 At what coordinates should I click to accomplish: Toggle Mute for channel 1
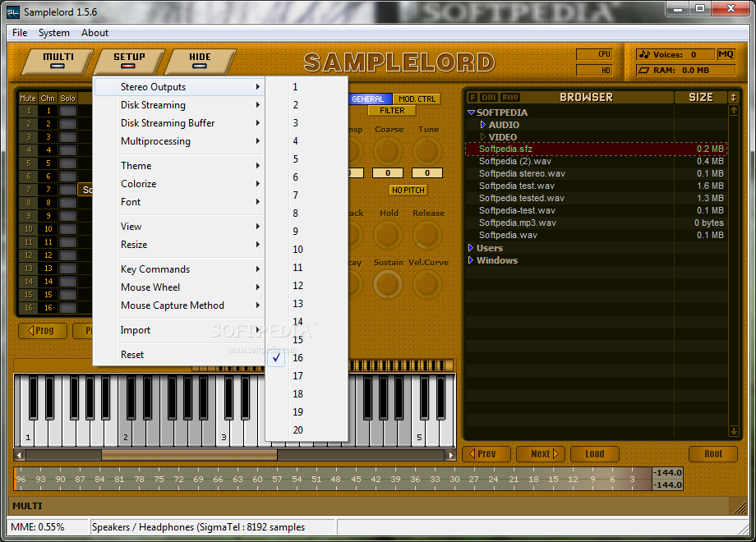tap(29, 111)
